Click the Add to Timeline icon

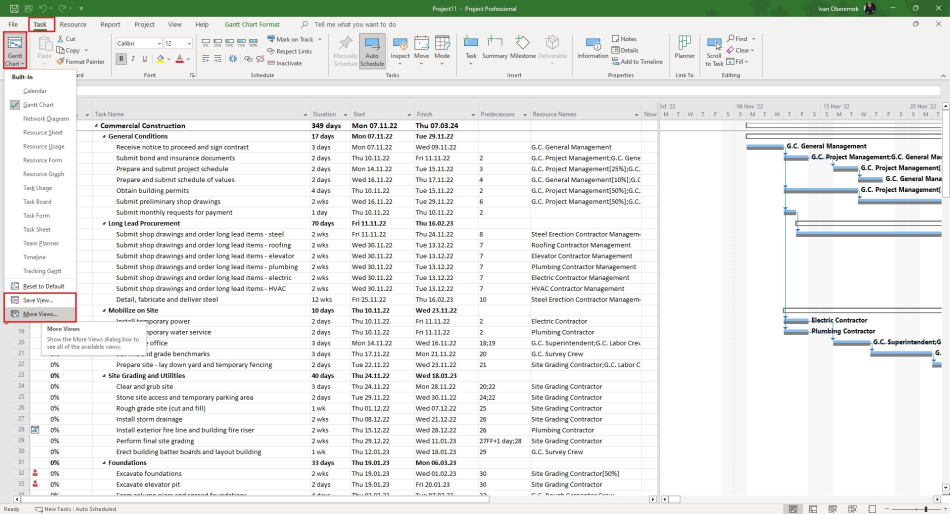pyautogui.click(x=615, y=61)
